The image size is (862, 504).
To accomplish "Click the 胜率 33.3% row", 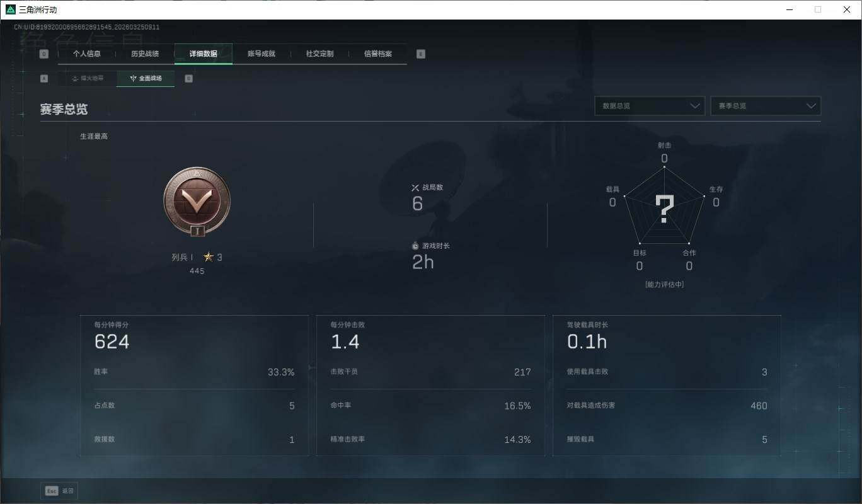I will (194, 372).
